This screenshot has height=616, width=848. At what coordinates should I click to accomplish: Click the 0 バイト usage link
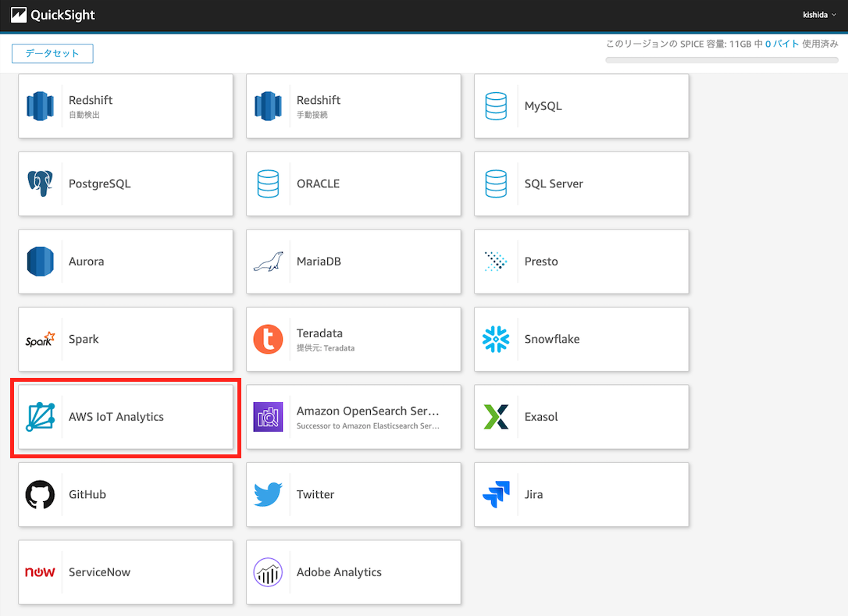(782, 44)
